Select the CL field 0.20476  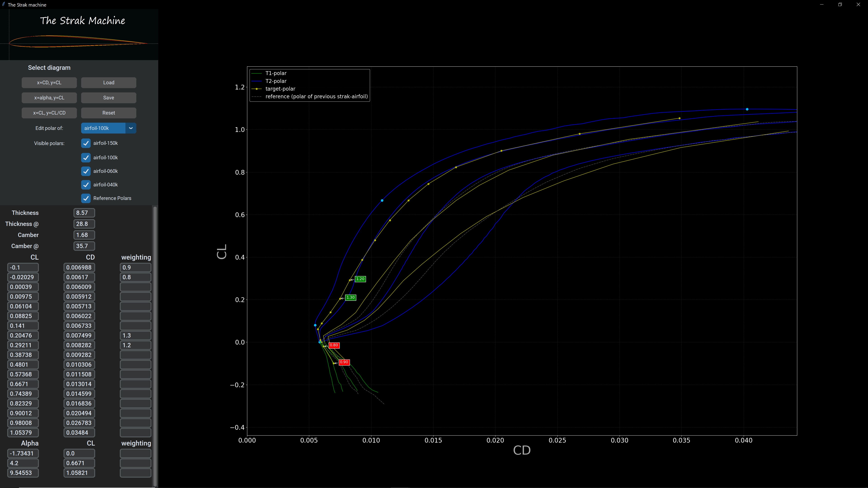pos(23,335)
